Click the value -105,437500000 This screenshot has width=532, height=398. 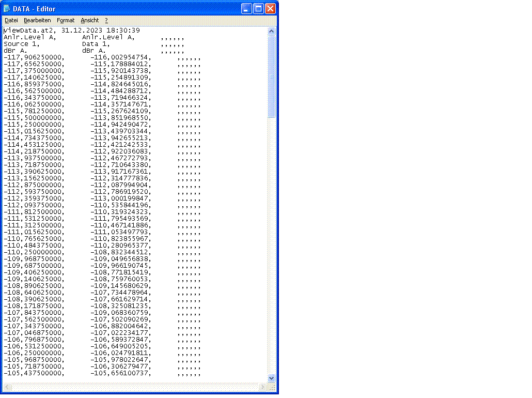click(34, 373)
